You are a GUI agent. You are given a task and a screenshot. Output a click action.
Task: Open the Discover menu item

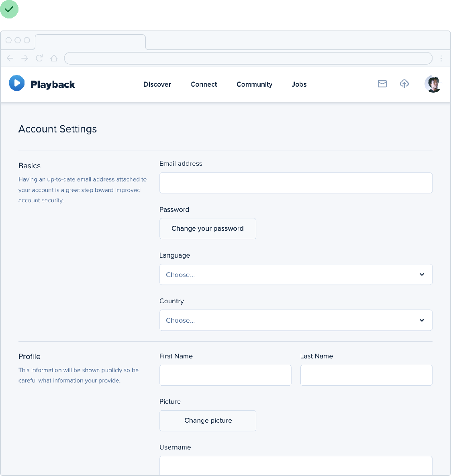pyautogui.click(x=157, y=84)
